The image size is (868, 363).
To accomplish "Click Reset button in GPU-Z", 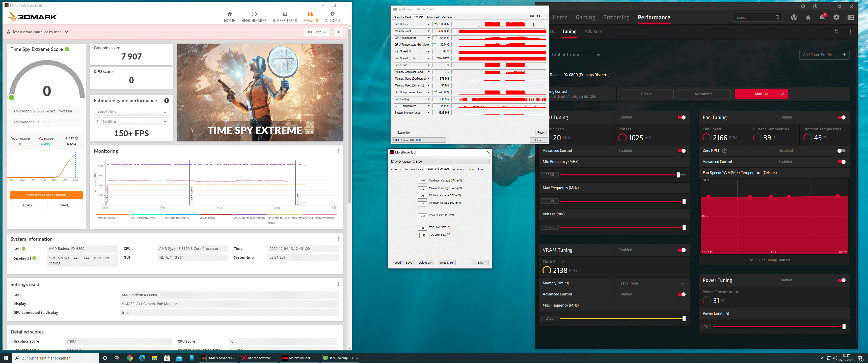I will (x=540, y=132).
